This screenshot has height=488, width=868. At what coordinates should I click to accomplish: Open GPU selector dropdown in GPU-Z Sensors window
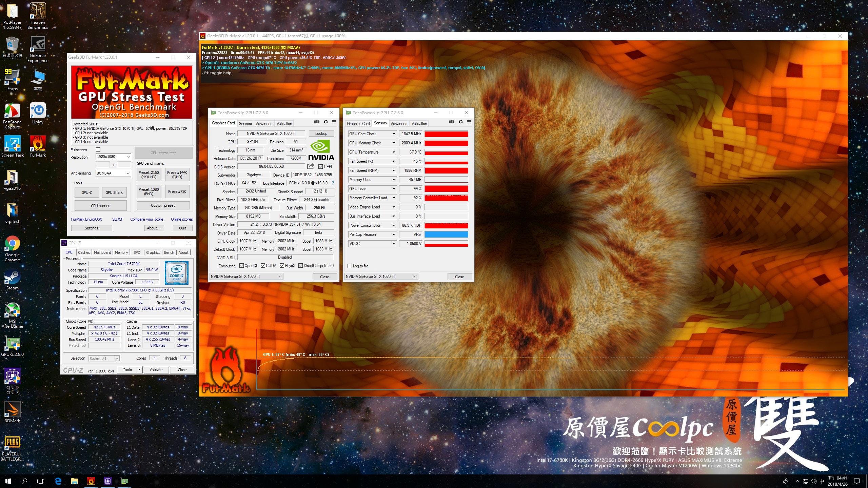[x=381, y=277]
